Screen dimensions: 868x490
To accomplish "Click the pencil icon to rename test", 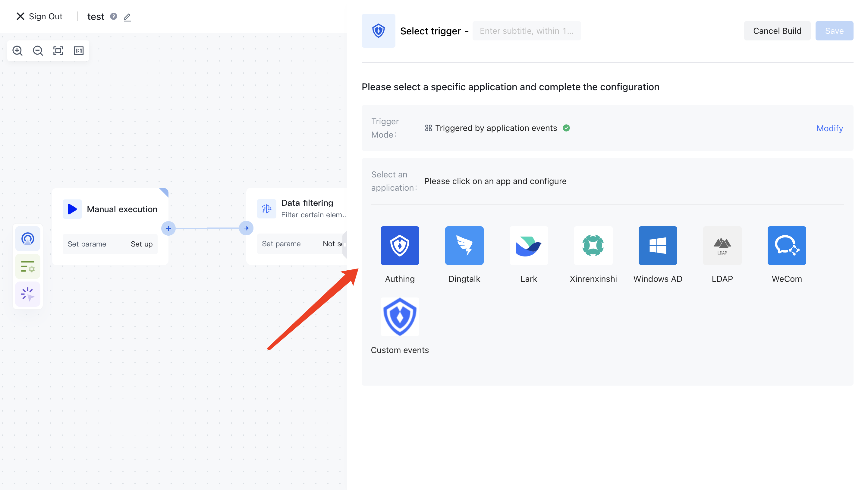I will tap(127, 17).
